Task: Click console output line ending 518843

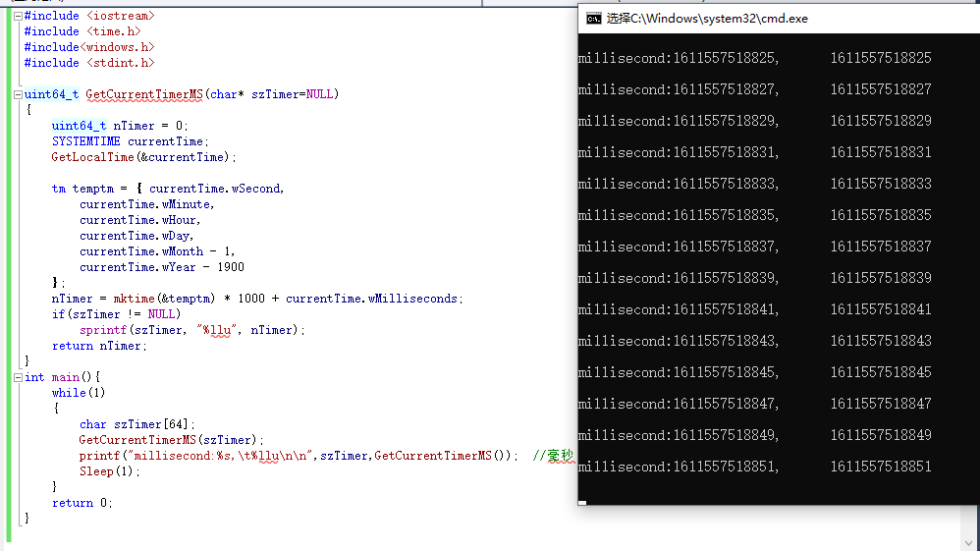Action: [x=755, y=341]
